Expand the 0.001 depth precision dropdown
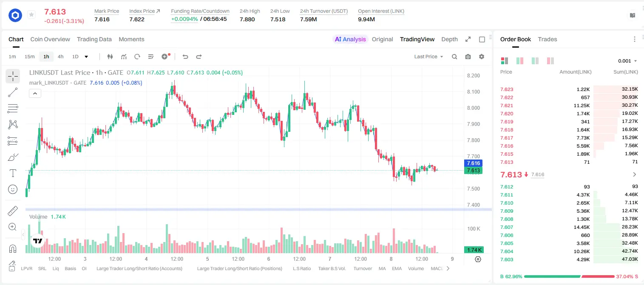Image resolution: width=644 pixels, height=285 pixels. click(627, 61)
